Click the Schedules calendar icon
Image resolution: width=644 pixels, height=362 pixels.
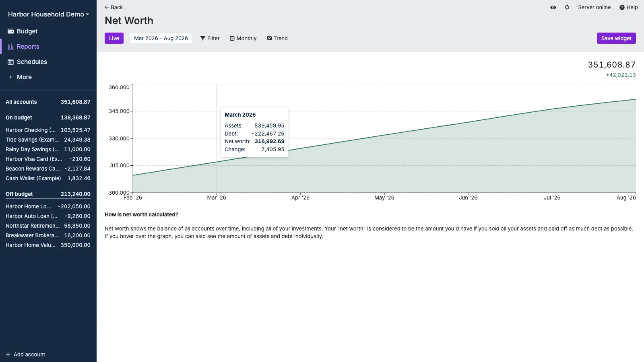(10, 62)
